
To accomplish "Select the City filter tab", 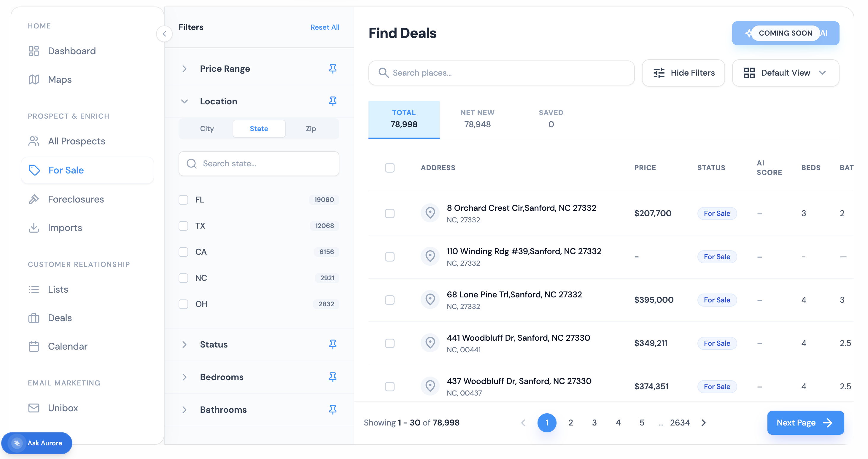I will pyautogui.click(x=206, y=128).
